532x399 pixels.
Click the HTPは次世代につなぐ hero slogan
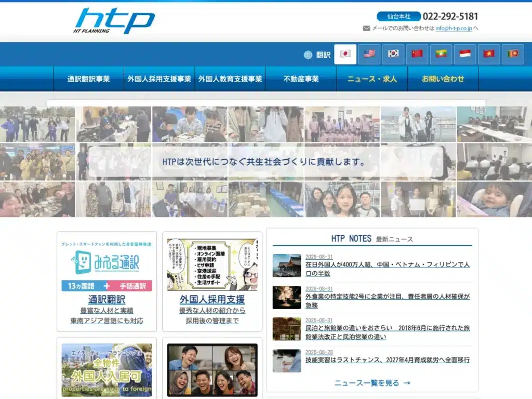click(263, 162)
